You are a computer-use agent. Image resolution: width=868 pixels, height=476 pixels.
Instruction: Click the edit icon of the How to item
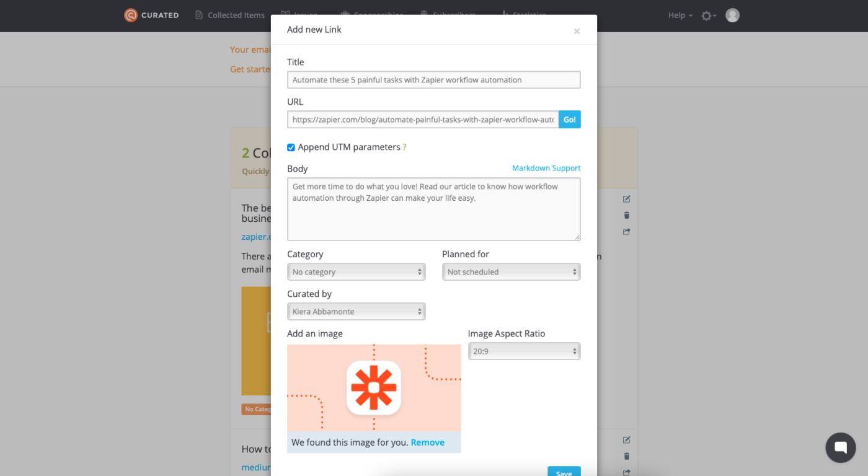[x=627, y=440]
